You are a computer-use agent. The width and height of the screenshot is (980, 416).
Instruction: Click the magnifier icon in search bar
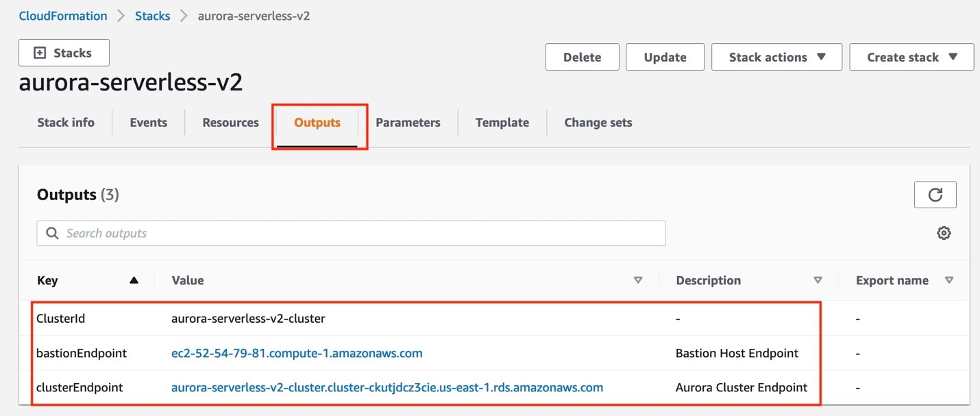52,233
